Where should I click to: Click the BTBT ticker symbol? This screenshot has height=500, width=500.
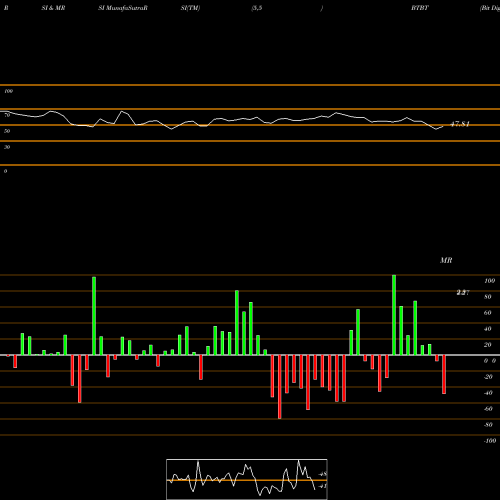coord(420,8)
